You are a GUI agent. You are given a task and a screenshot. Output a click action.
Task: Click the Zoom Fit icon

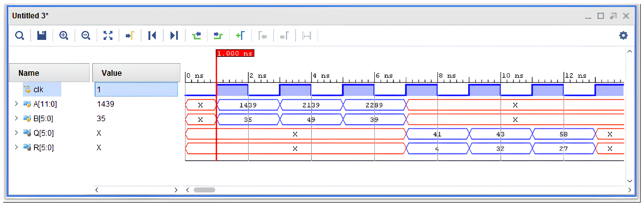[108, 36]
